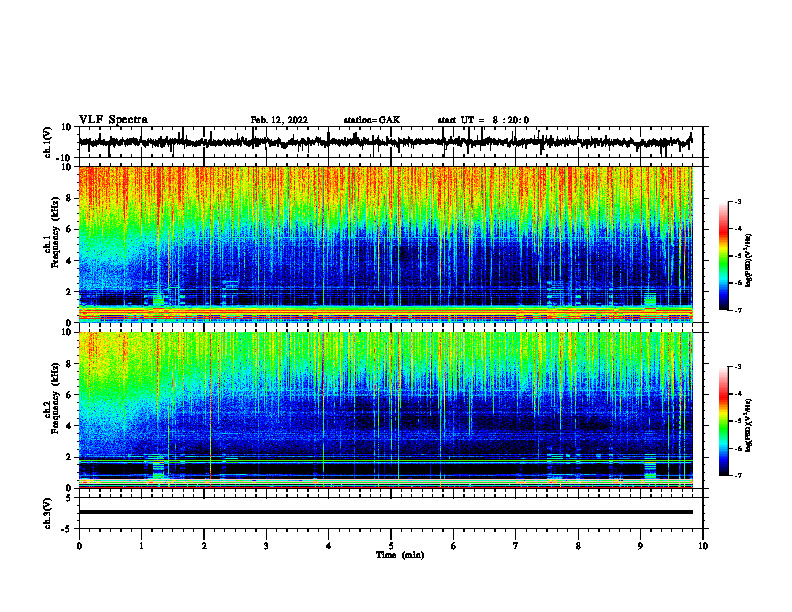This screenshot has width=792, height=612.
Task: Select the ch.2 "Frequency (kHz)" axis label
Action: tap(55, 398)
